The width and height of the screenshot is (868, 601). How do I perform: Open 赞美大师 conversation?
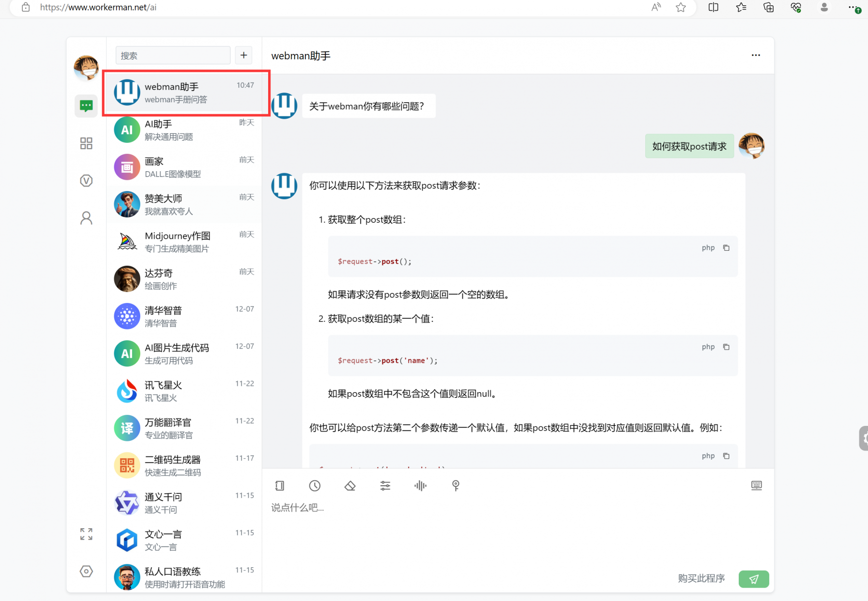pyautogui.click(x=184, y=205)
